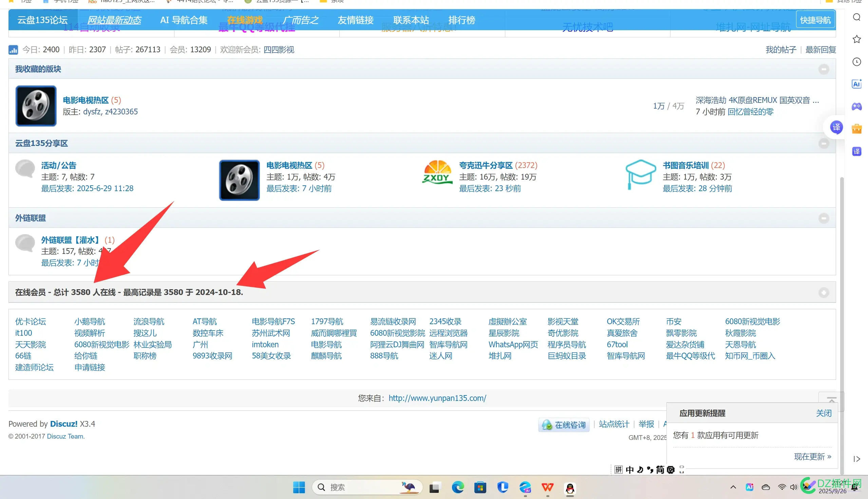The height and width of the screenshot is (499, 868).
Task: Open the AI assistant icon in sidebar
Action: click(x=856, y=84)
